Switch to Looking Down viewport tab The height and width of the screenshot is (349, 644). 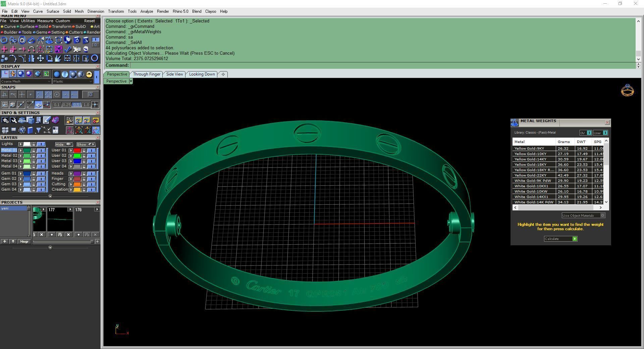202,74
